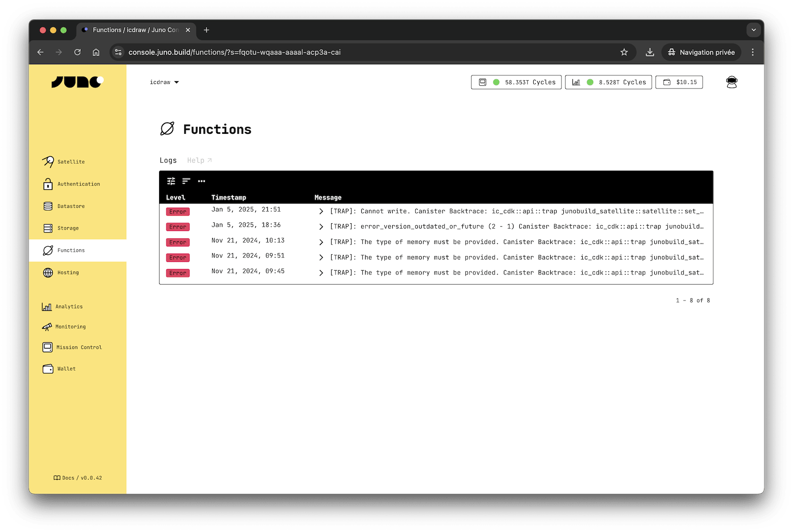This screenshot has height=532, width=793.
Task: Open the icdraw satellite selector dropdown
Action: [164, 82]
